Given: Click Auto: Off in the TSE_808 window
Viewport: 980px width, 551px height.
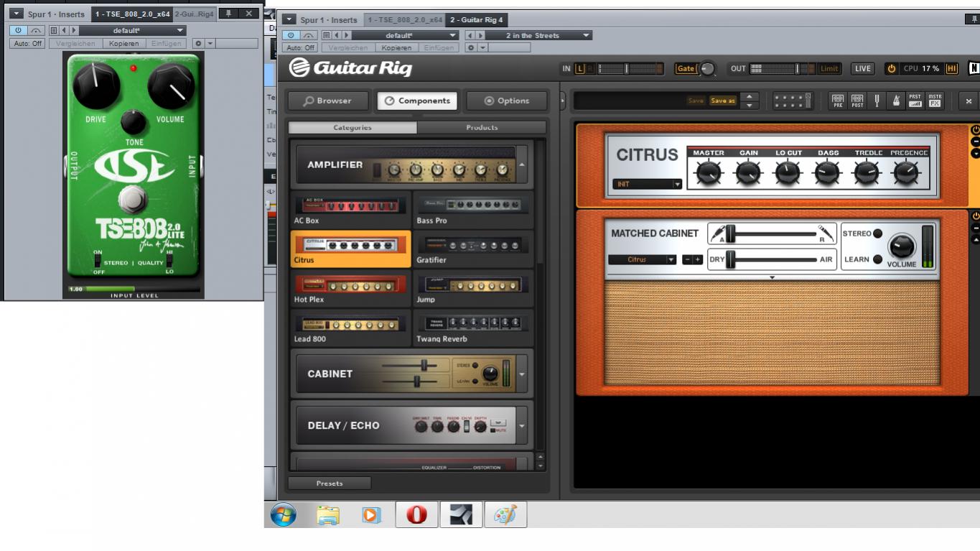Looking at the screenshot, I should 28,44.
